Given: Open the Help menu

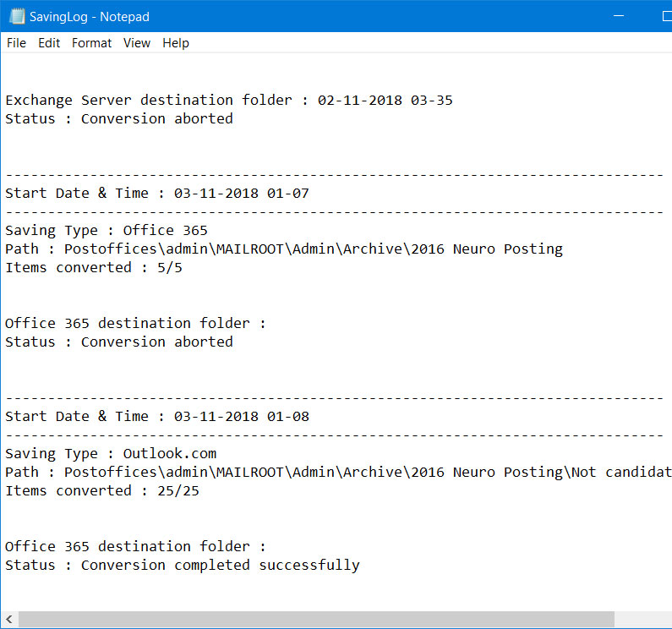Looking at the screenshot, I should [176, 43].
